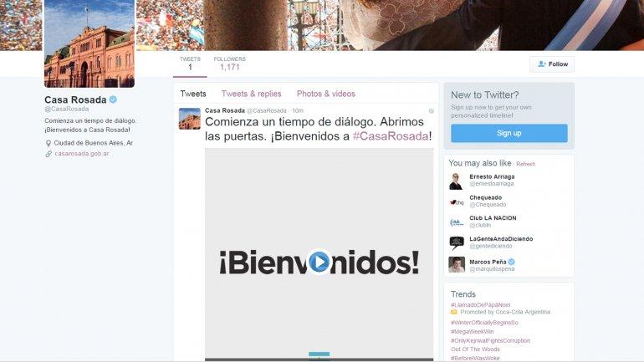
Task: Open the Photos & videos tab
Action: tap(326, 94)
